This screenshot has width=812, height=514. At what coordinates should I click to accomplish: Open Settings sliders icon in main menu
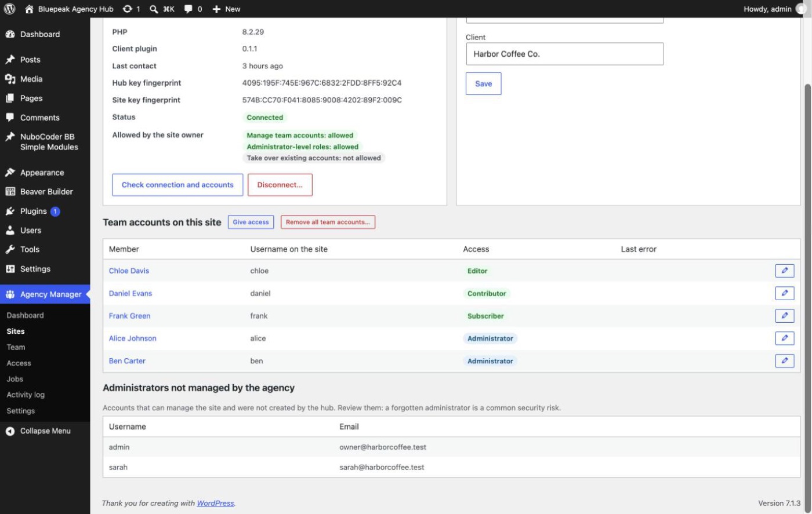[10, 269]
